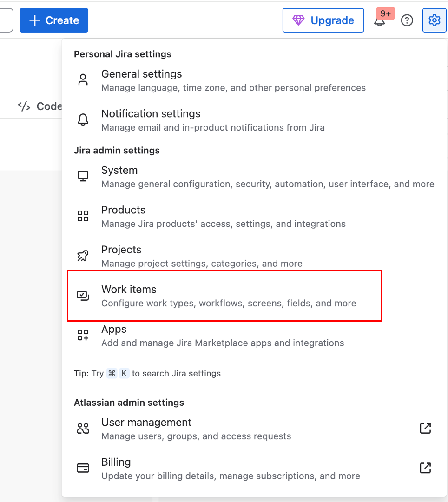Click the bell icon beside Notification settings

pos(83,119)
